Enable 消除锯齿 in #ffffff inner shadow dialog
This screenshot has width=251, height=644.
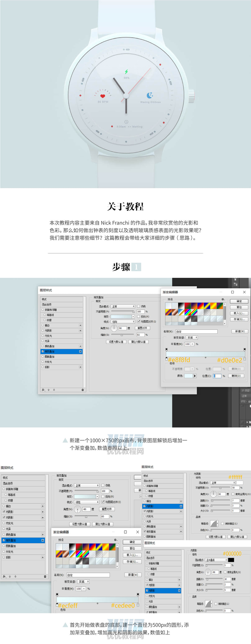222,524
